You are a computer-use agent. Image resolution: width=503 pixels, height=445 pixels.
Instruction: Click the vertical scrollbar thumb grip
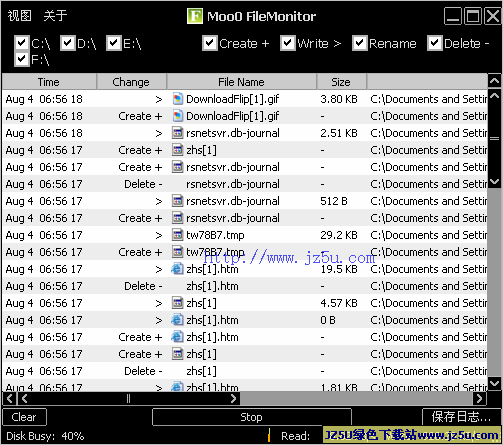[494, 139]
